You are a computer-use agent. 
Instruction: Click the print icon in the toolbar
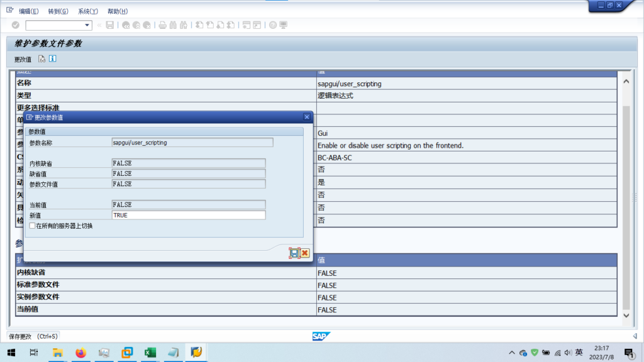click(x=162, y=25)
